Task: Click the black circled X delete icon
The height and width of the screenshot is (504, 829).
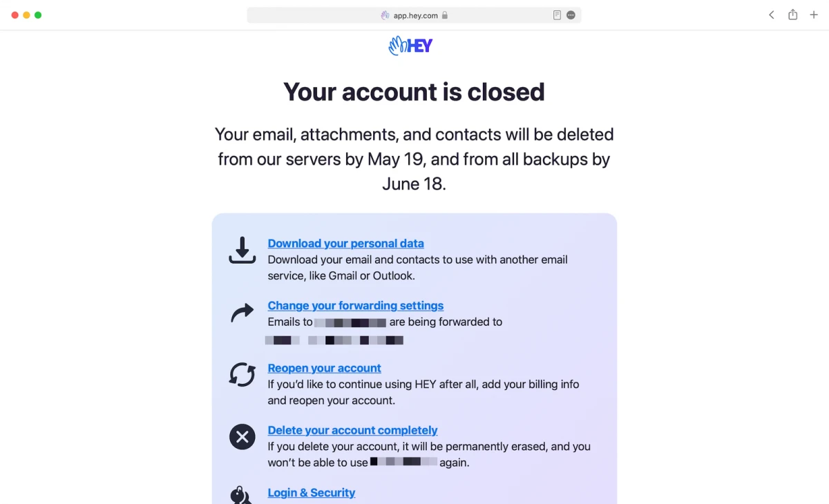Action: [242, 437]
